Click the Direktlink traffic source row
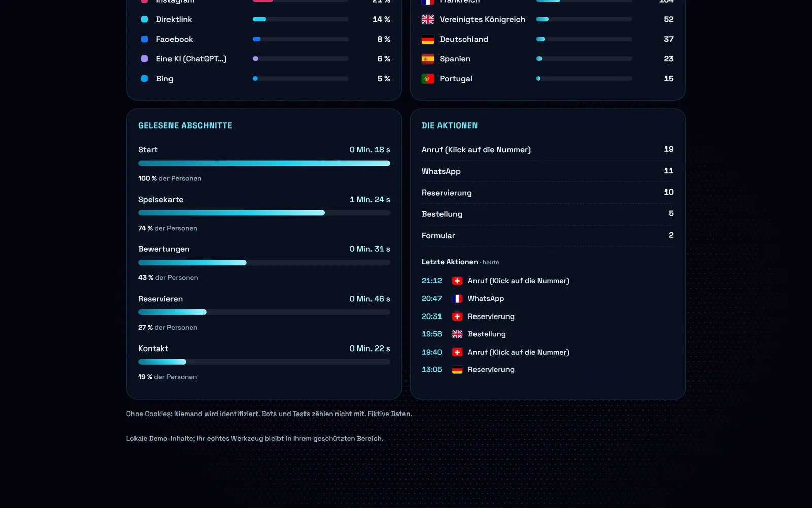The height and width of the screenshot is (508, 812). [264, 19]
